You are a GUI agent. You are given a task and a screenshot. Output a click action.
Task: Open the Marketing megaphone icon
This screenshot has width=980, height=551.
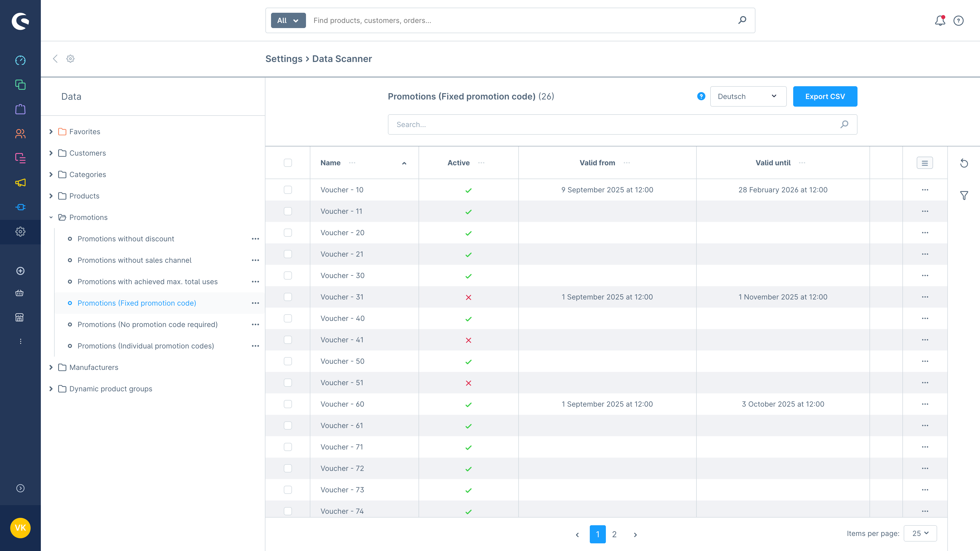[20, 183]
